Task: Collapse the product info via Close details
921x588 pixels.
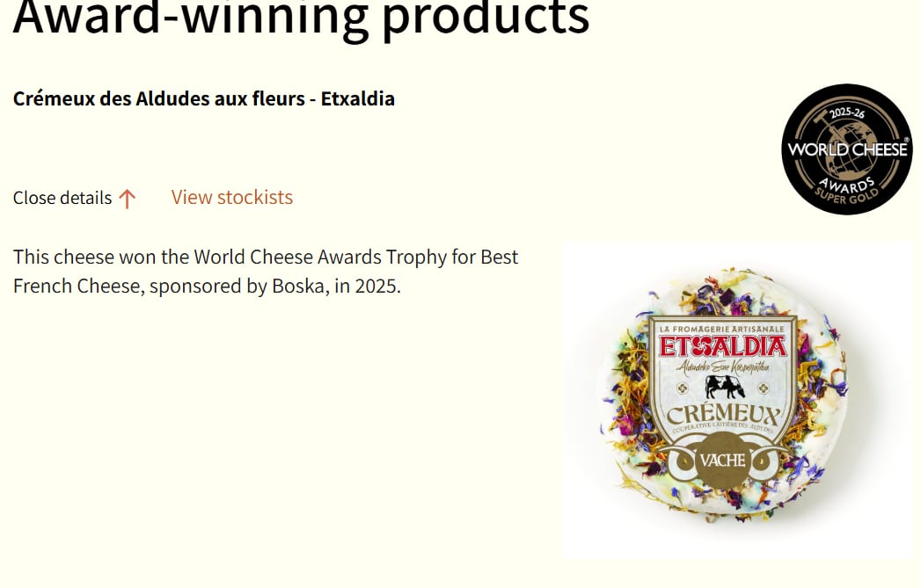Action: tap(62, 198)
